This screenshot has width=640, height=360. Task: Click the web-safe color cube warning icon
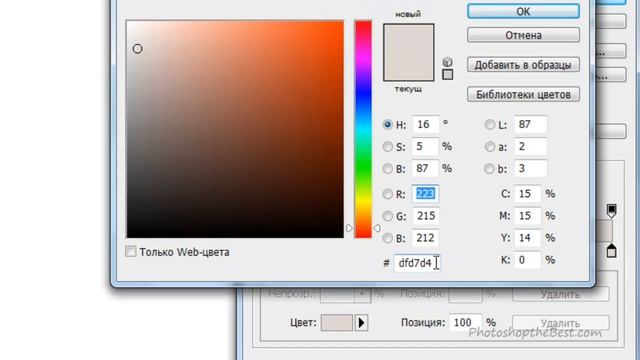(447, 62)
